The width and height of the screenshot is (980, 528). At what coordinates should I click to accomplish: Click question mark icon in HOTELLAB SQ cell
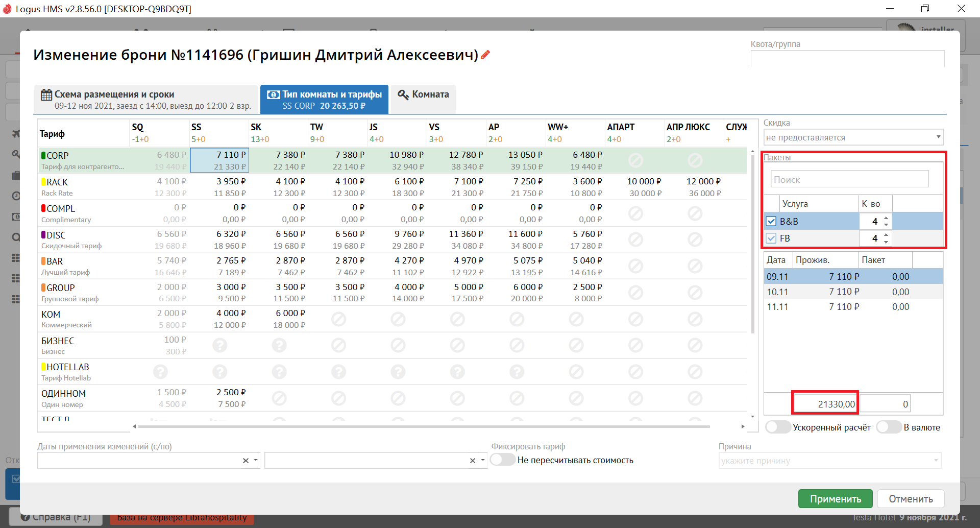161,372
